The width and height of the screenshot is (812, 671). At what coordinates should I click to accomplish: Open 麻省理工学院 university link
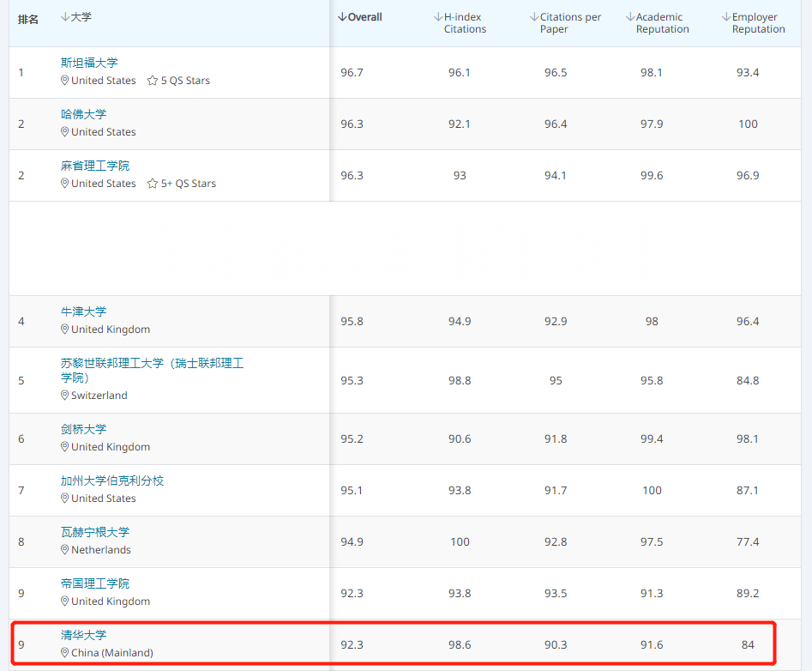[x=95, y=166]
